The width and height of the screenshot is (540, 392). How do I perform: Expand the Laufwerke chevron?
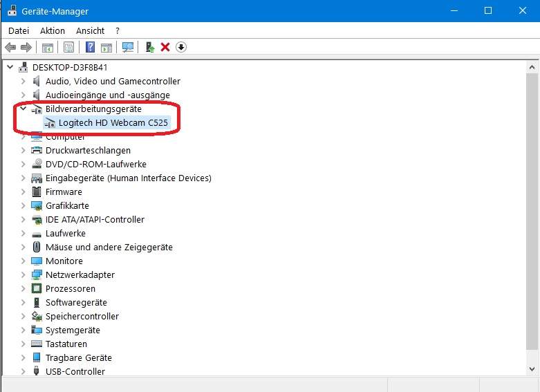point(23,233)
